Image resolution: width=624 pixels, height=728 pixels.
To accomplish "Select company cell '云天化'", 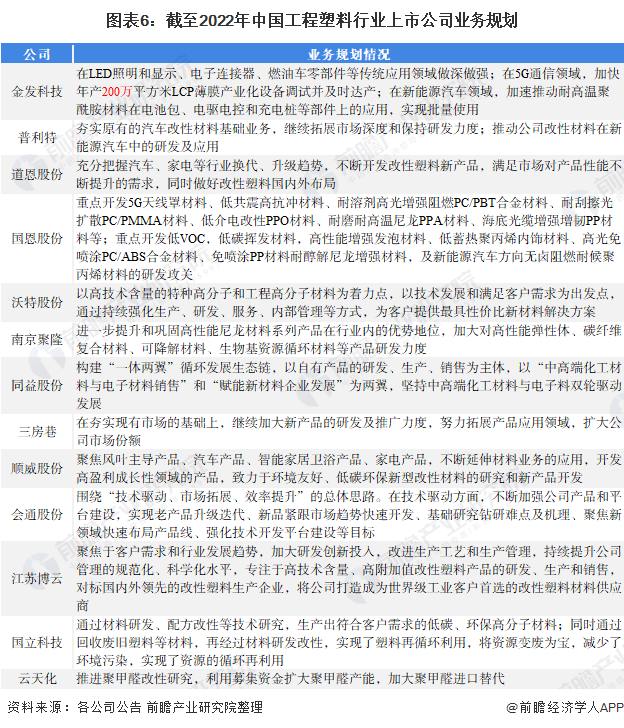I will click(x=37, y=678).
